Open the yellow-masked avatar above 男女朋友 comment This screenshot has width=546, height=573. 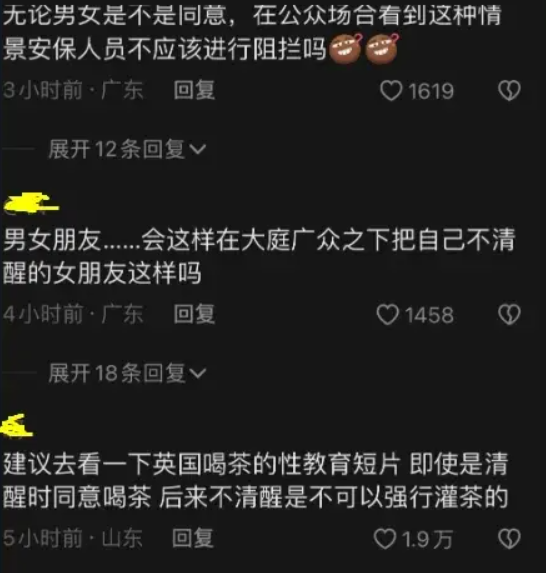pyautogui.click(x=31, y=203)
